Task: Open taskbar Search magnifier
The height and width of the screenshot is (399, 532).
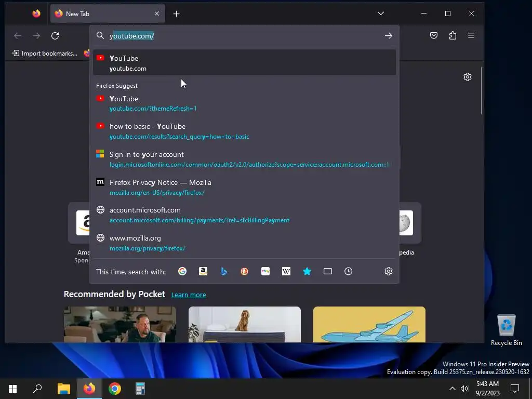Action: point(37,389)
